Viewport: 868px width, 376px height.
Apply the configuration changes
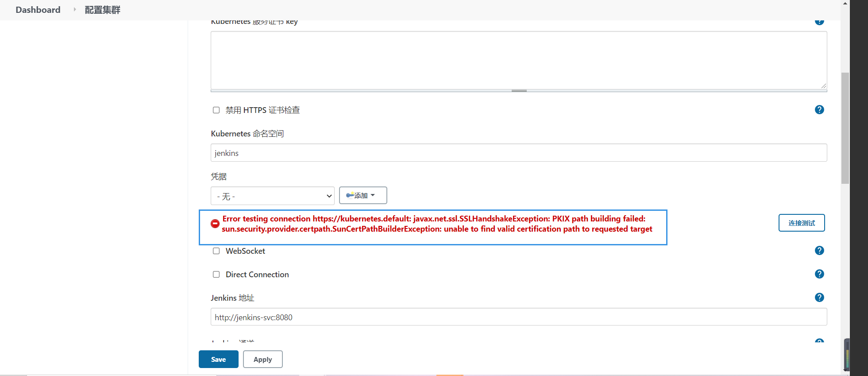(x=262, y=359)
